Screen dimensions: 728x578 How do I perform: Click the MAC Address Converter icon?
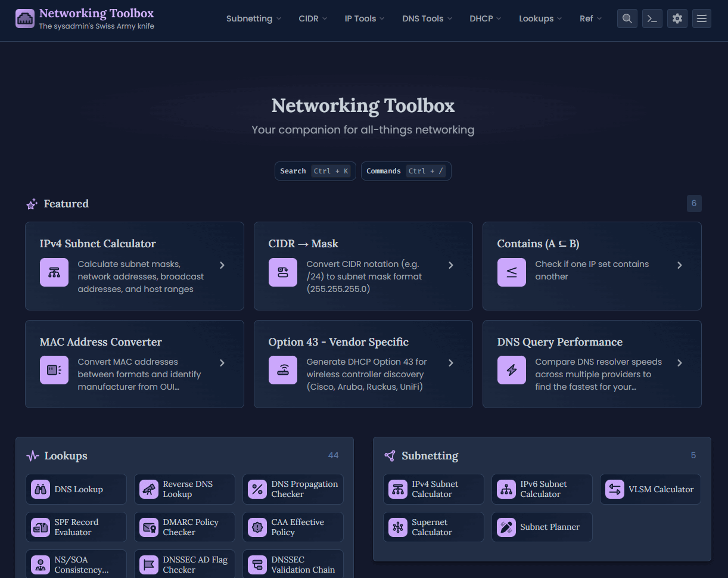point(54,370)
